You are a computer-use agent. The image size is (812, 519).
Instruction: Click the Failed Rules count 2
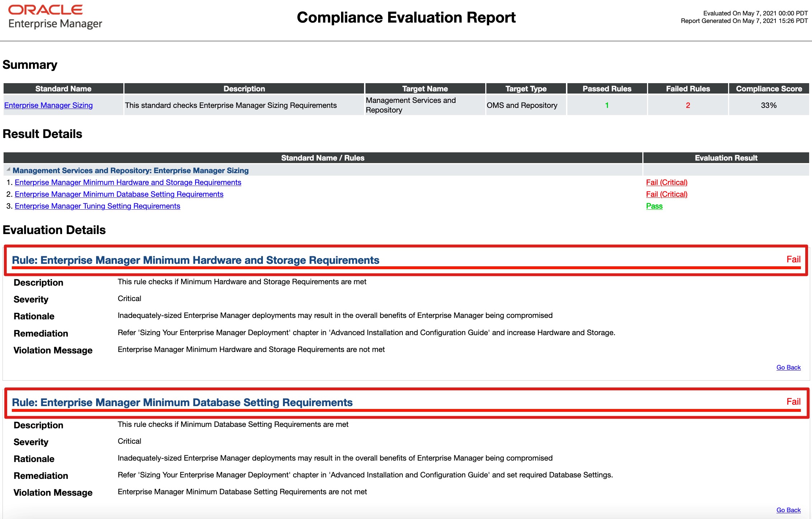(688, 105)
